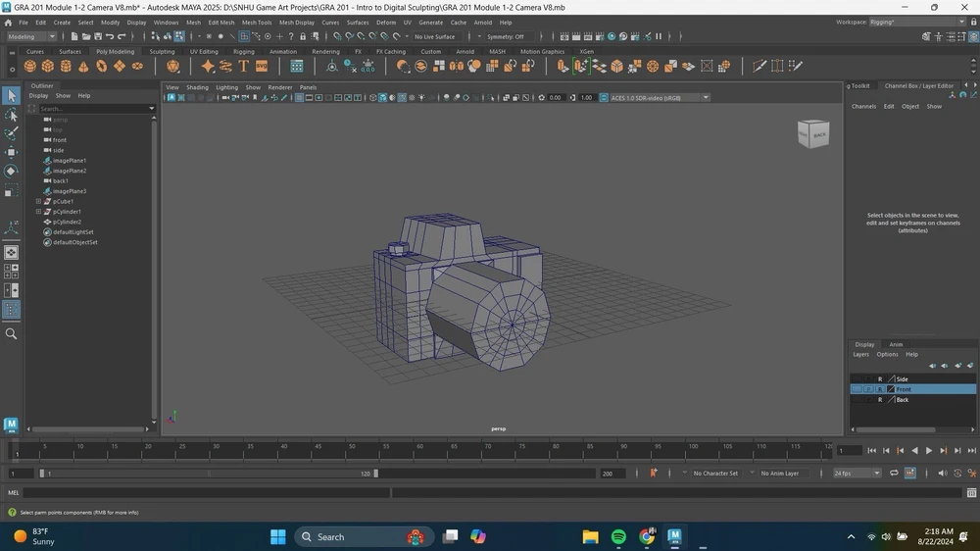Open Spotify from the Windows taskbar
The width and height of the screenshot is (980, 551).
coord(618,536)
